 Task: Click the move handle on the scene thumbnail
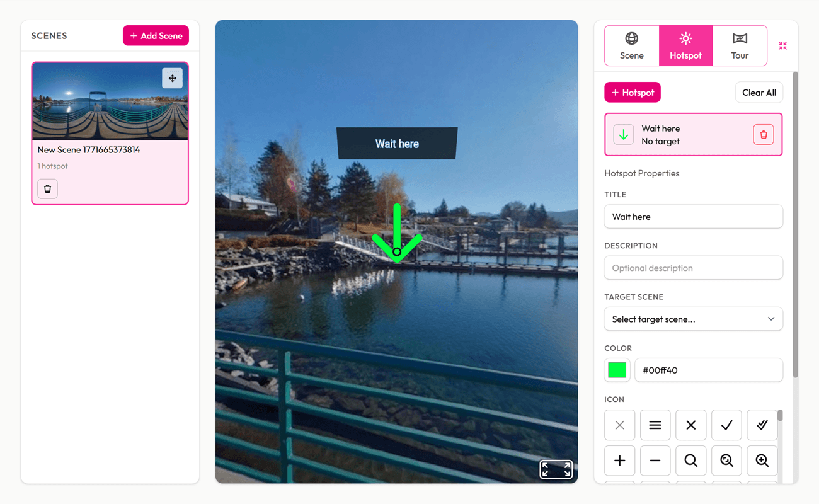[x=172, y=78]
